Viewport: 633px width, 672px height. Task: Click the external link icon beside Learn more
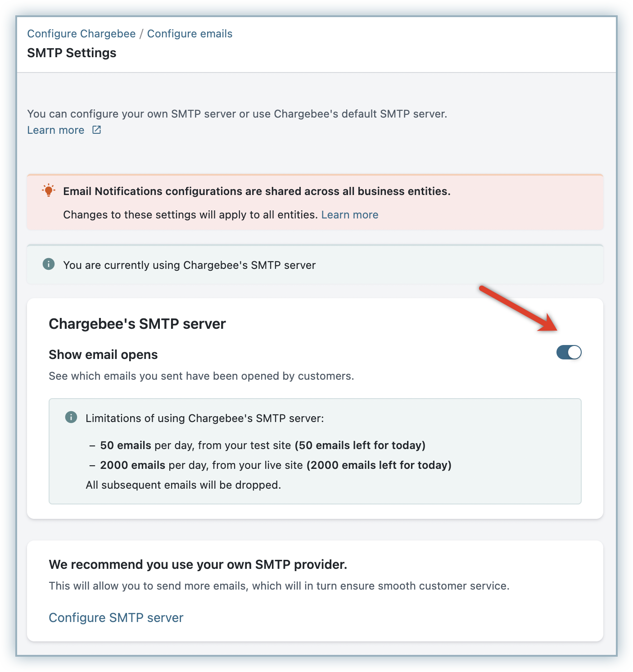(96, 130)
